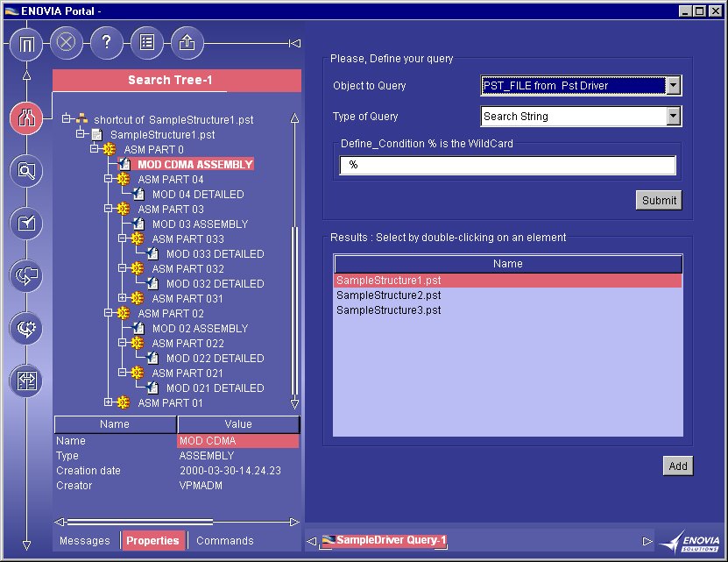Collapse the ASM PART 04 node

tap(108, 179)
